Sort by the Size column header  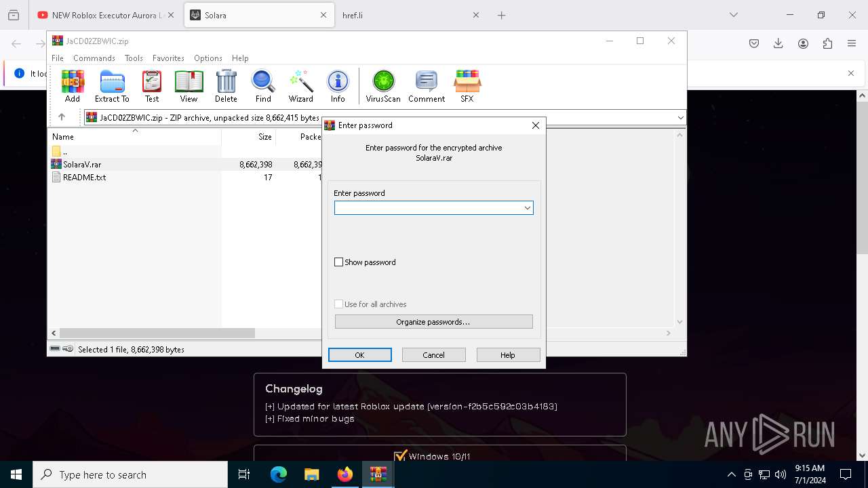(x=248, y=137)
